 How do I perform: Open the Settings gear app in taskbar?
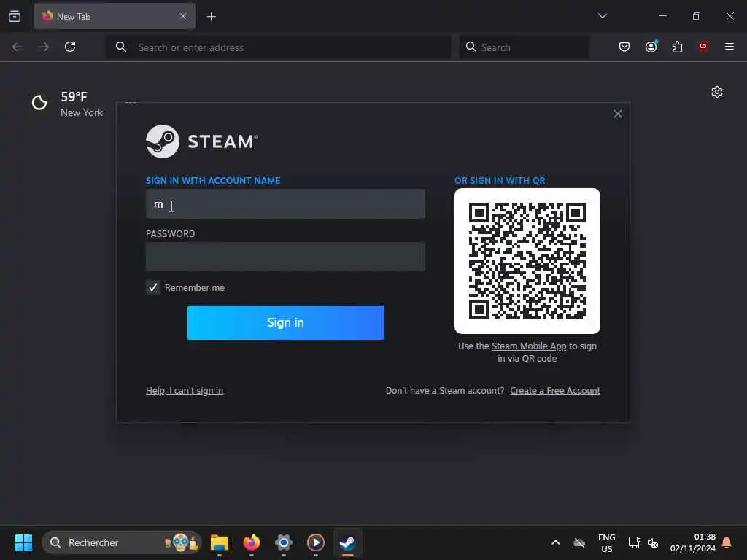pos(284,542)
